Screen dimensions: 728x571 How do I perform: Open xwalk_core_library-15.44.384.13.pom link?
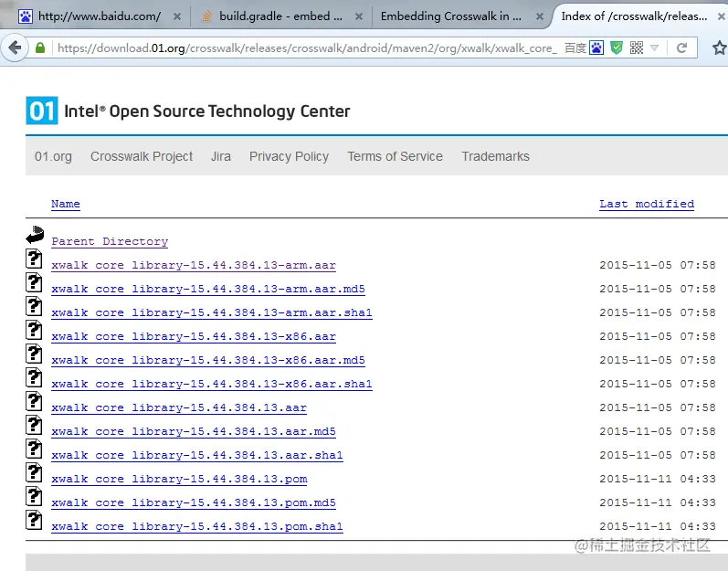(x=179, y=479)
